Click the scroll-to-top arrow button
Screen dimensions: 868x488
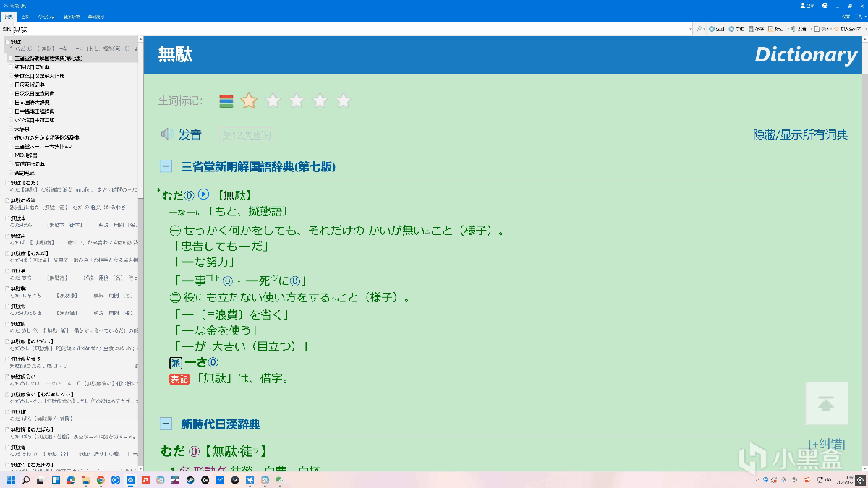pos(827,403)
